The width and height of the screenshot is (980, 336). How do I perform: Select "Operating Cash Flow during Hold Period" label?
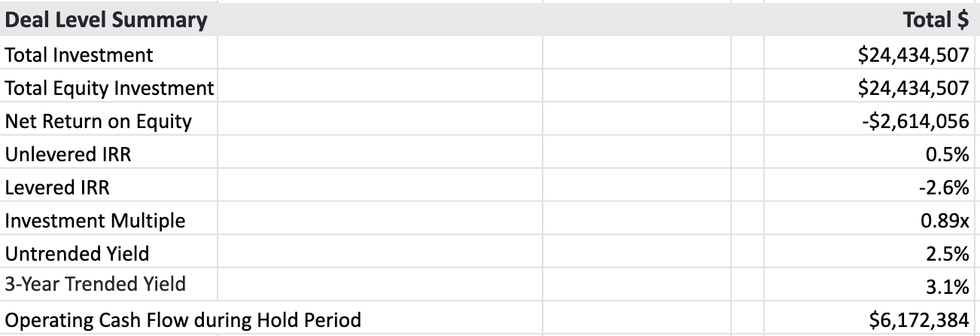tap(183, 320)
